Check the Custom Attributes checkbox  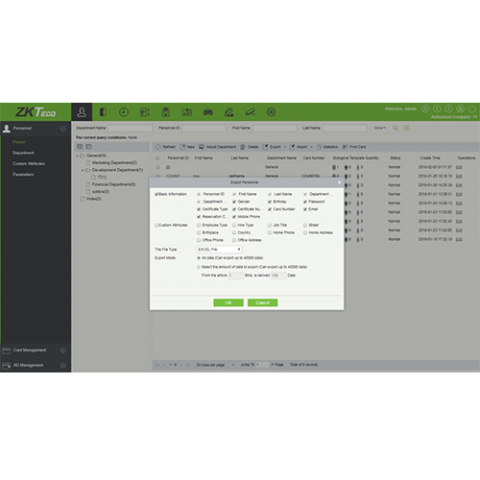click(x=156, y=225)
